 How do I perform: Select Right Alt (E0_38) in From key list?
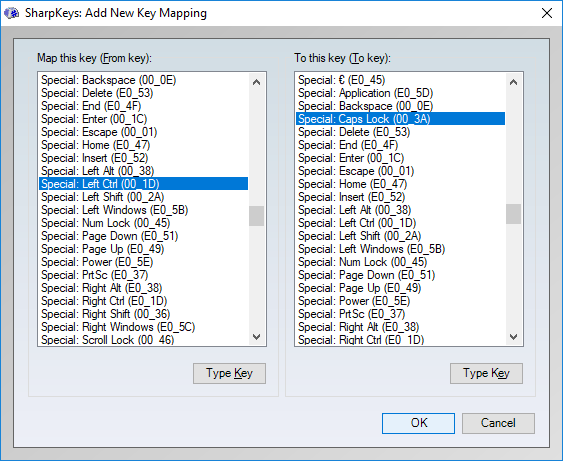pyautogui.click(x=143, y=288)
